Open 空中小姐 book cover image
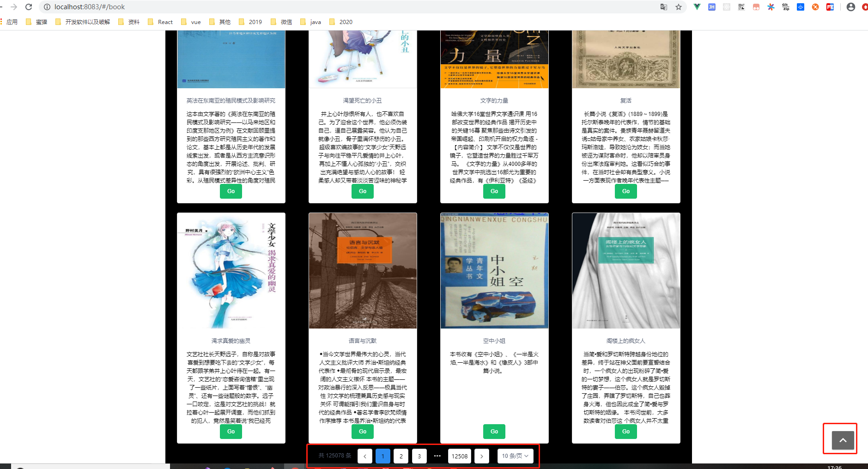Screen dimensions: 868x469 pos(494,271)
